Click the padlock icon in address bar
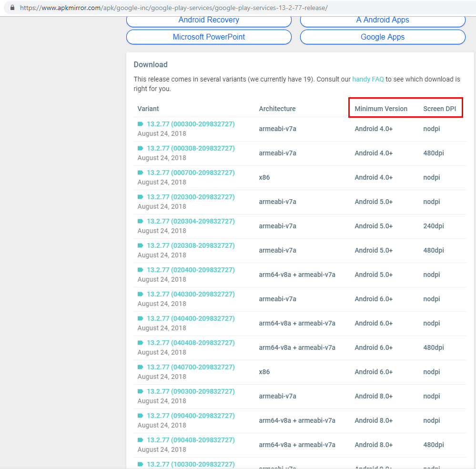 pos(12,8)
